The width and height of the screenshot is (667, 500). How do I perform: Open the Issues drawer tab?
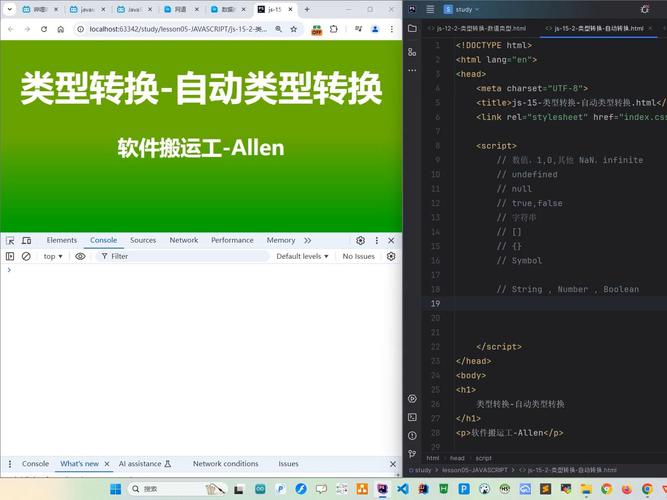pos(288,464)
